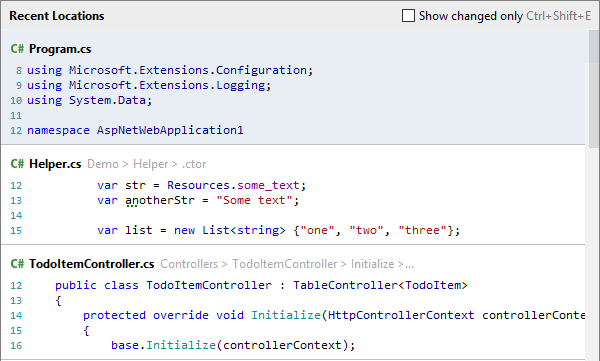Viewport: 600px width, 361px height.
Task: Click the C# icon beside Helper.cs
Action: 17,164
